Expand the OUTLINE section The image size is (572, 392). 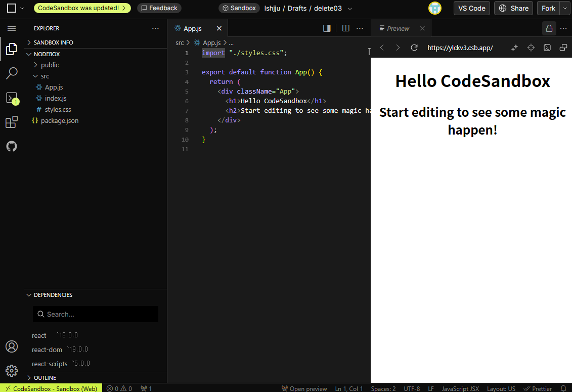click(x=45, y=378)
